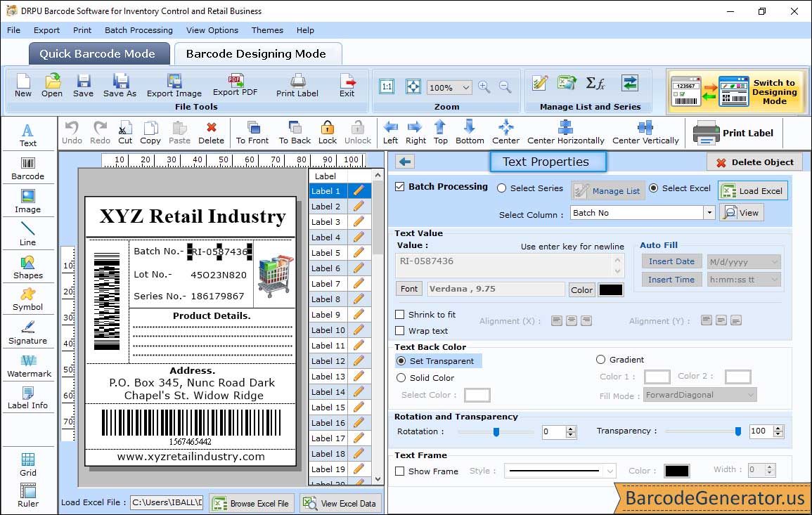
Task: Open the Shapes tool
Action: pos(28,268)
